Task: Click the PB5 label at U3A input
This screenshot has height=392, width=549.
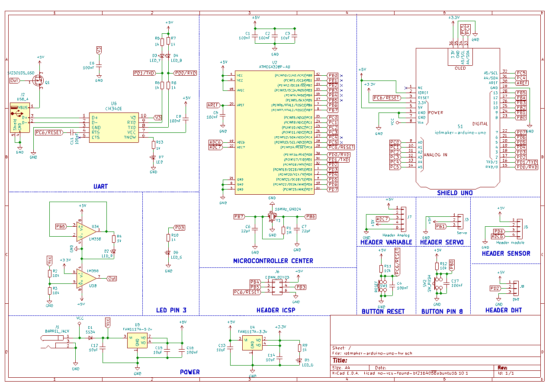Action: coord(61,226)
